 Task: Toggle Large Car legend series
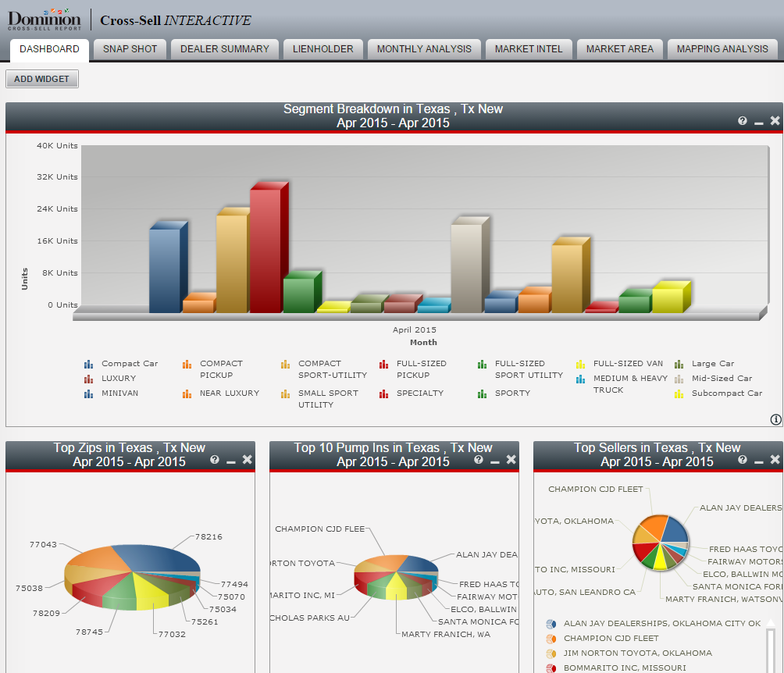tap(704, 364)
